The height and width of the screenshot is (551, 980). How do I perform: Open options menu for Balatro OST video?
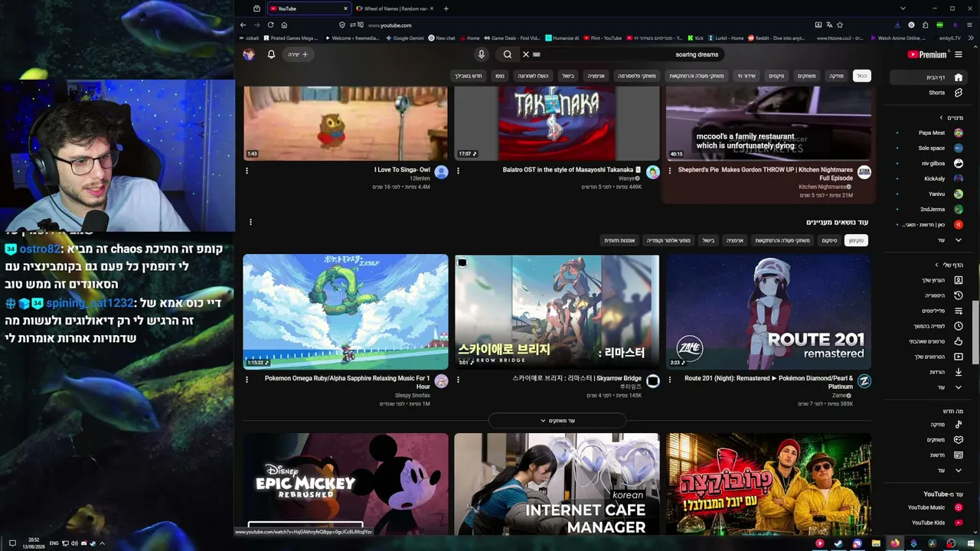tap(458, 171)
